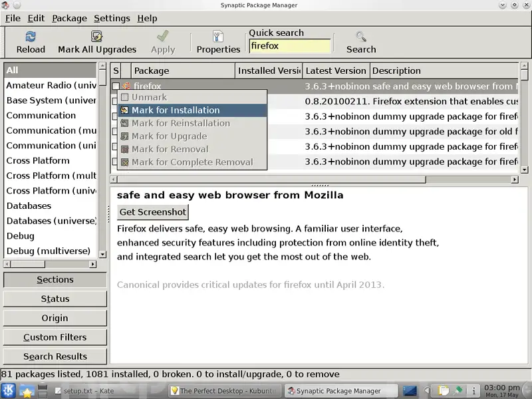Sort by the Package column header

tap(183, 70)
